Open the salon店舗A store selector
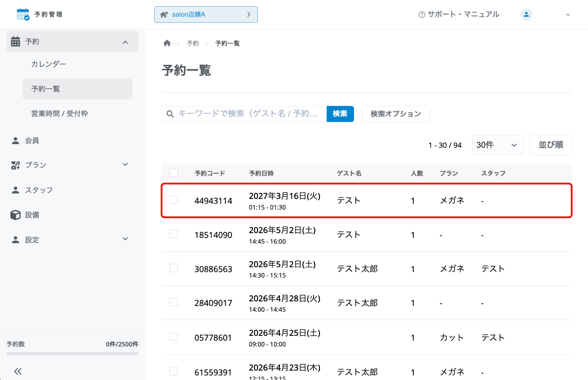 [x=206, y=14]
